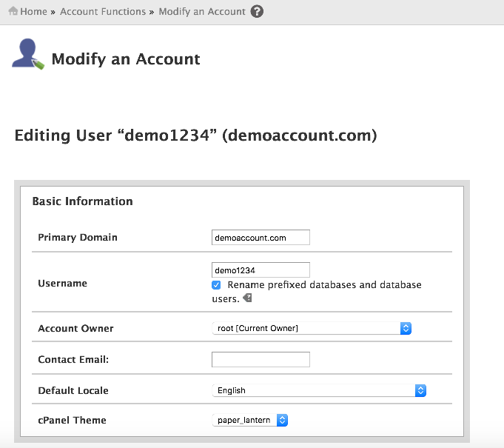Click Modify an Account breadcrumb link
The image size is (504, 448).
click(202, 12)
